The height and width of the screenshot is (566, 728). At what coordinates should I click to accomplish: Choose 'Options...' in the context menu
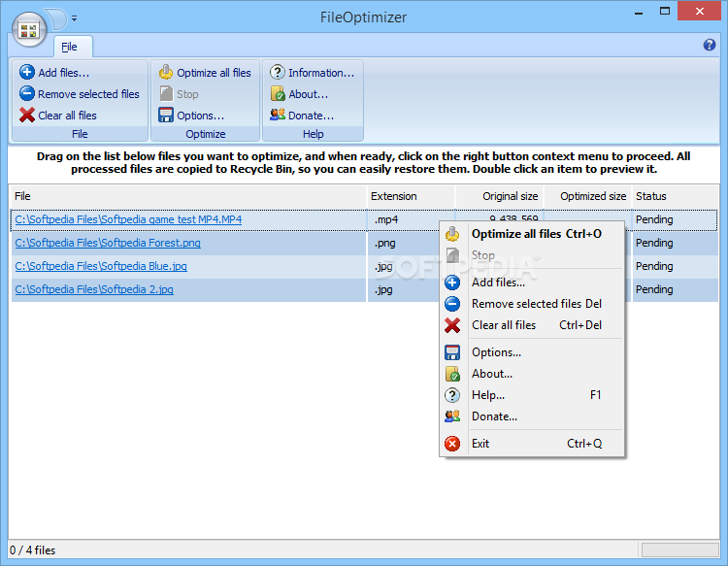click(532, 352)
